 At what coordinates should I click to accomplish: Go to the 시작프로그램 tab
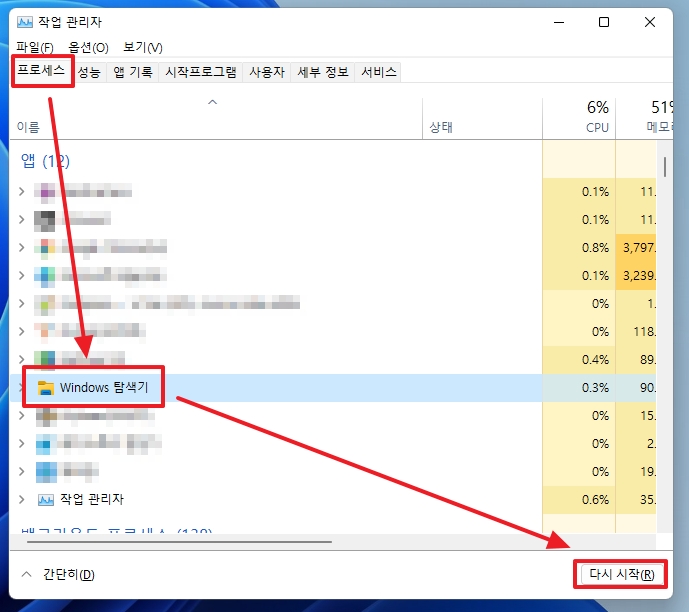point(201,72)
